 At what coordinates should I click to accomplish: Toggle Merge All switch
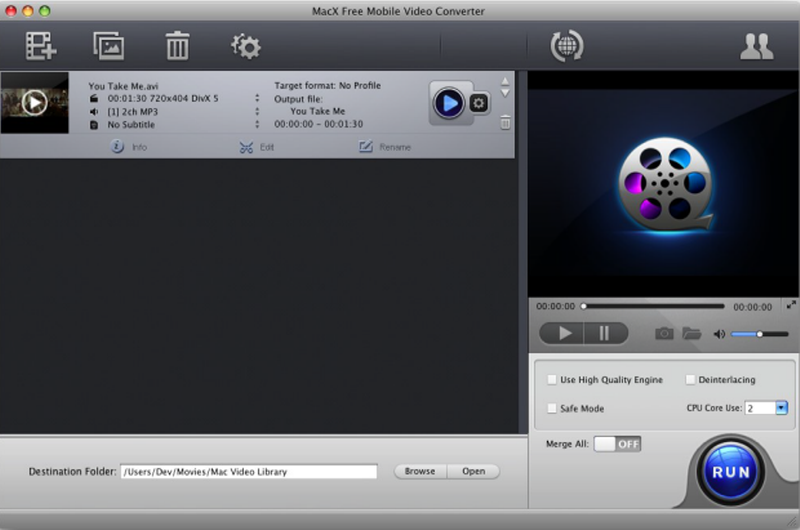coord(617,444)
